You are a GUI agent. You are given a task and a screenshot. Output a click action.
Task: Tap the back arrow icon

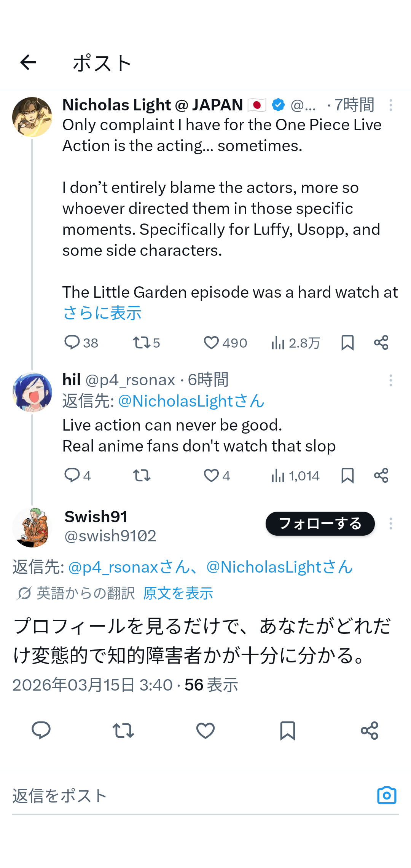click(28, 62)
